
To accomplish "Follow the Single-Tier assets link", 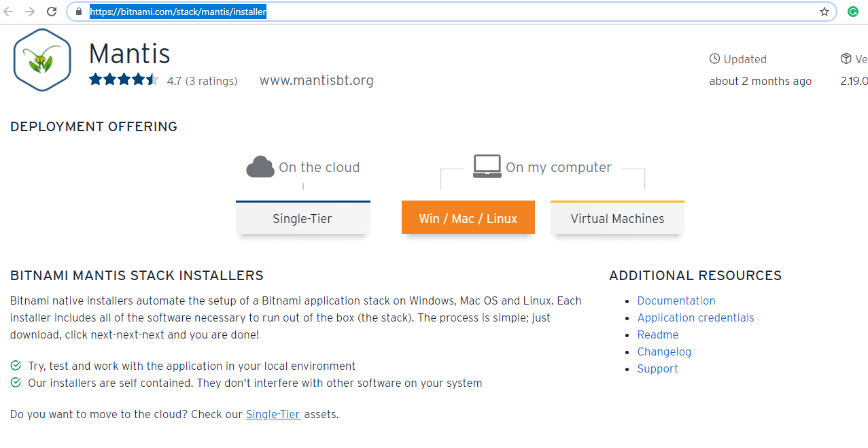I will 273,414.
